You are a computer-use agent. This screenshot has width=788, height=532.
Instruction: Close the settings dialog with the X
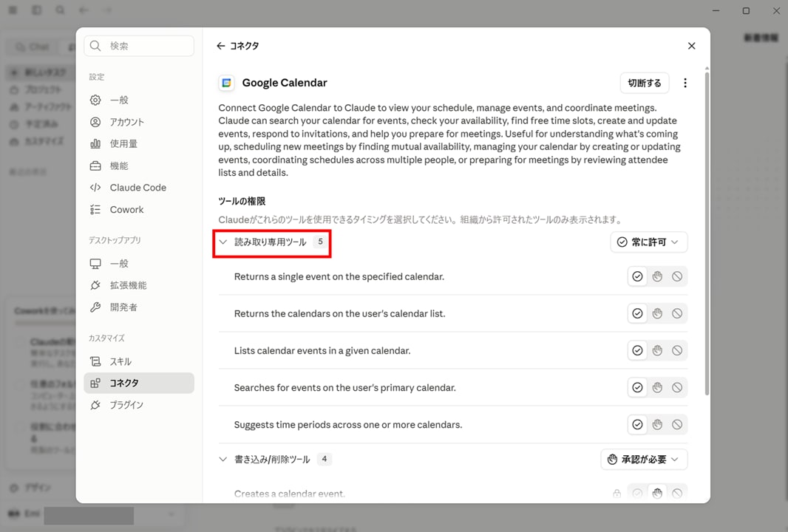pyautogui.click(x=691, y=46)
